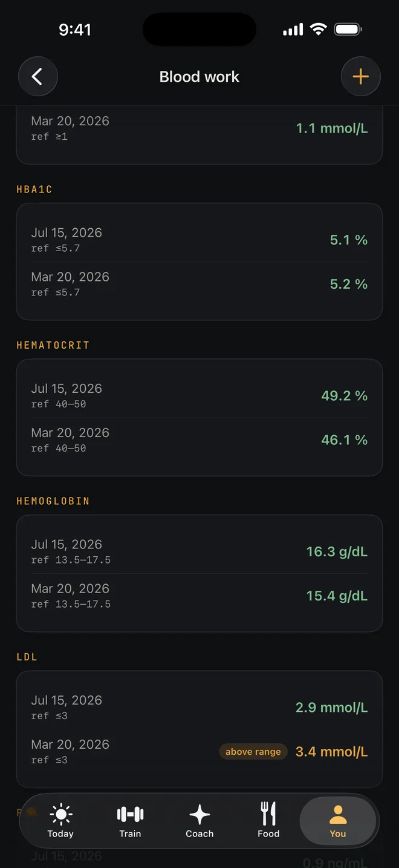Open the Food fork and knife tab

(x=268, y=821)
